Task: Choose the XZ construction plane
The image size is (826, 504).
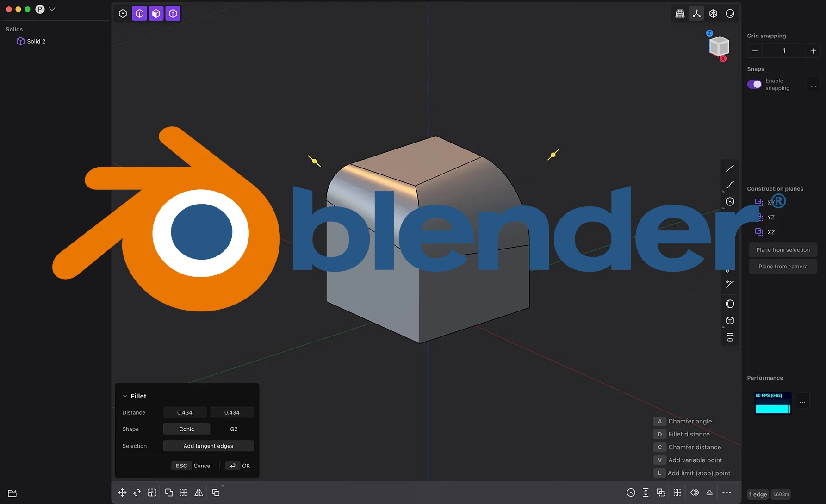Action: click(x=765, y=232)
